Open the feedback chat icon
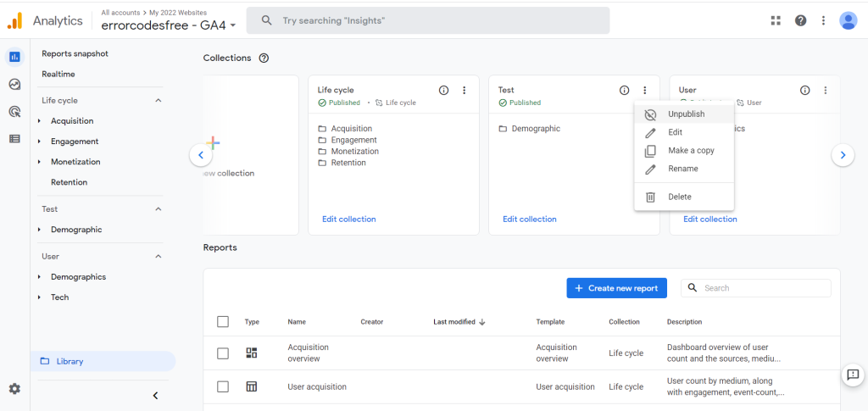The image size is (868, 411). pyautogui.click(x=853, y=375)
